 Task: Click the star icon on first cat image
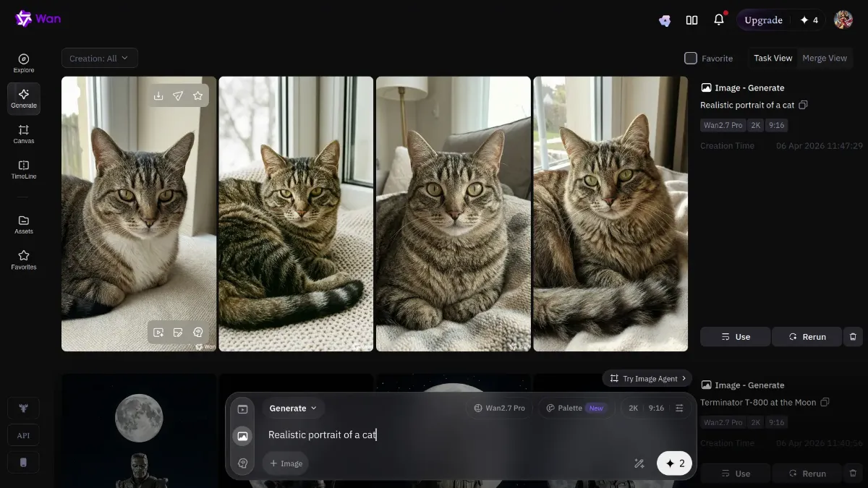pos(197,96)
